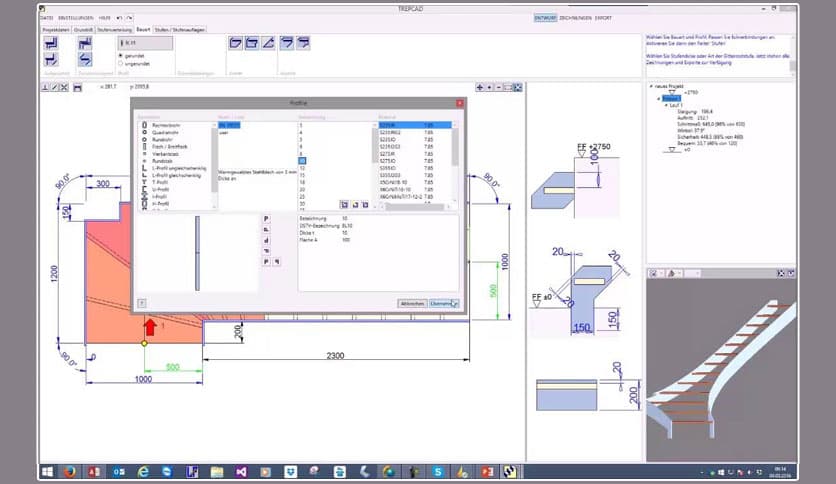Select material S355JO in the material list
This screenshot has height=484, width=836.
[388, 168]
